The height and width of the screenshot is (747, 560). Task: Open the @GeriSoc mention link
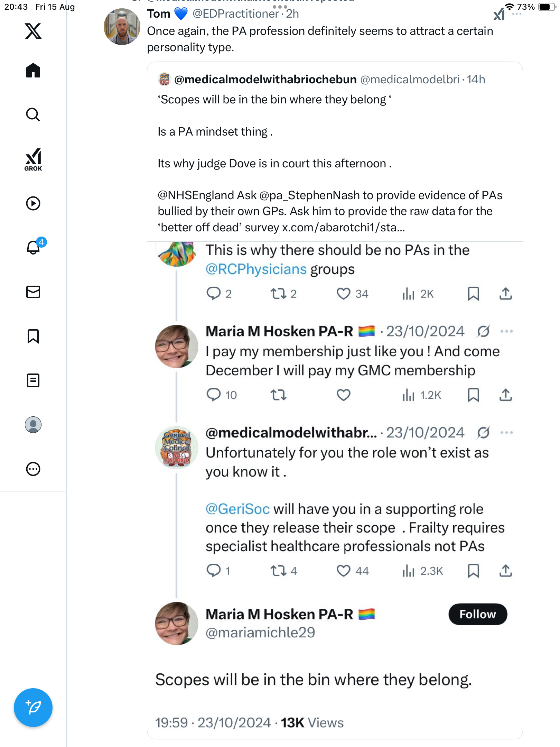(x=237, y=509)
